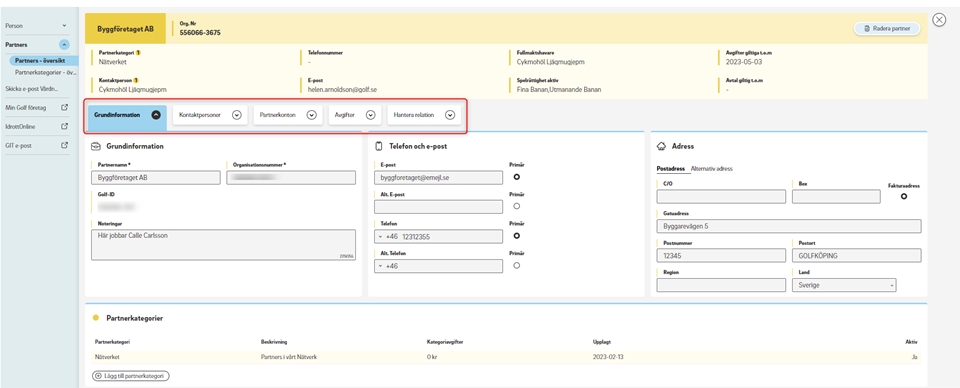Image resolution: width=960 pixels, height=388 pixels.
Task: Click the Radera partner button
Action: (887, 28)
